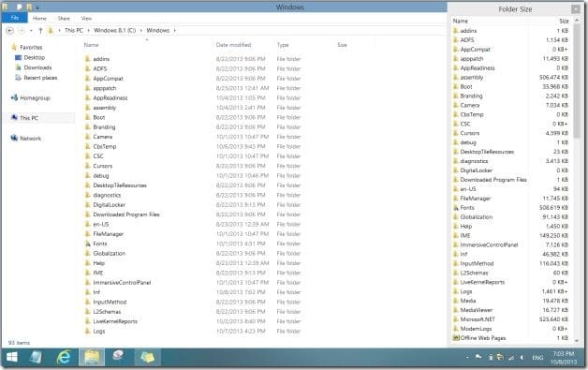Close the Folder Size window
The height and width of the screenshot is (370, 588).
click(x=575, y=9)
